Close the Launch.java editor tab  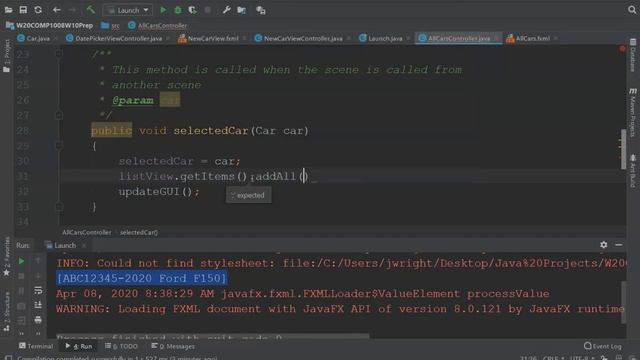pyautogui.click(x=409, y=38)
